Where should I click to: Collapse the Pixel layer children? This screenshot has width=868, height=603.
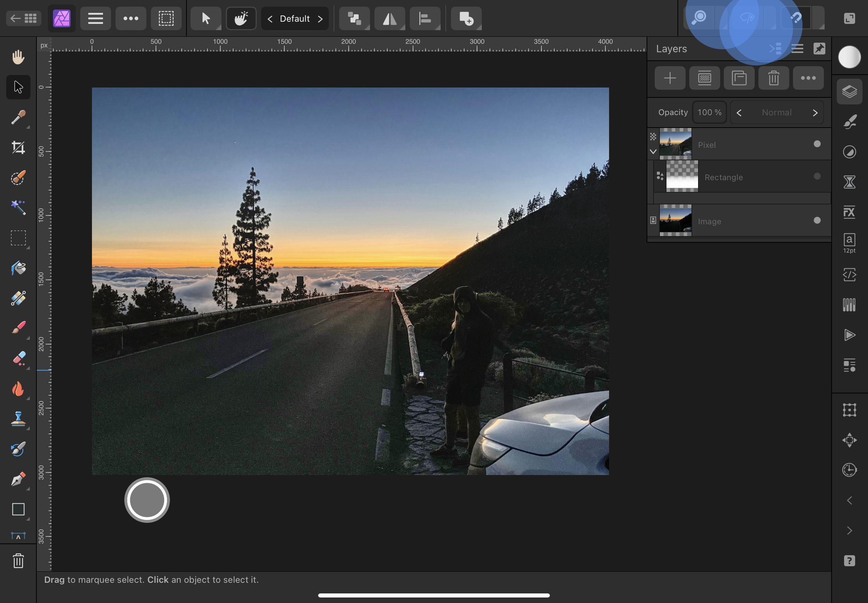(x=653, y=151)
